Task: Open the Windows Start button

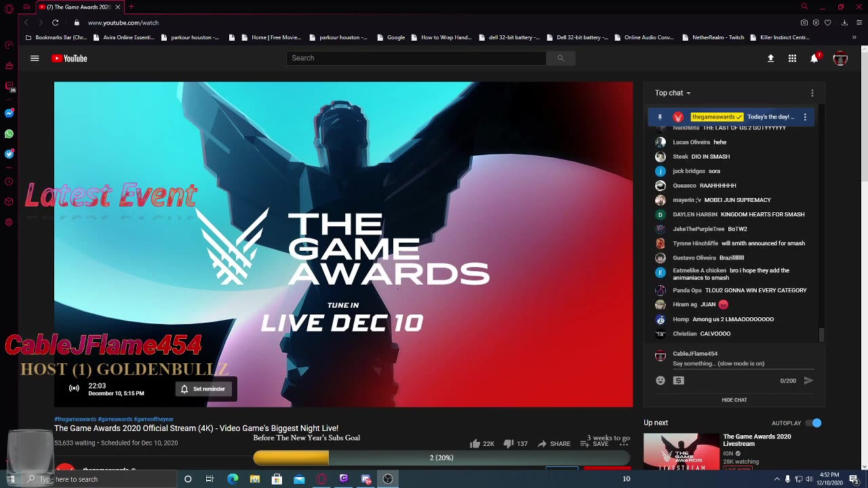Action: click(10, 479)
